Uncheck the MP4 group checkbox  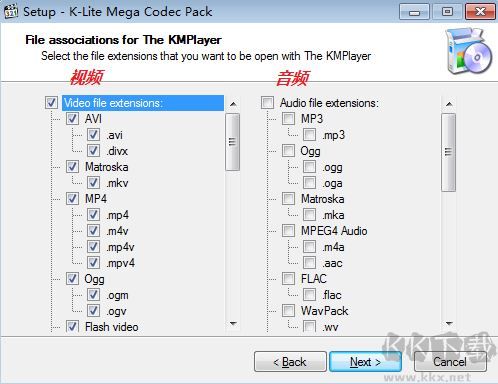click(72, 199)
